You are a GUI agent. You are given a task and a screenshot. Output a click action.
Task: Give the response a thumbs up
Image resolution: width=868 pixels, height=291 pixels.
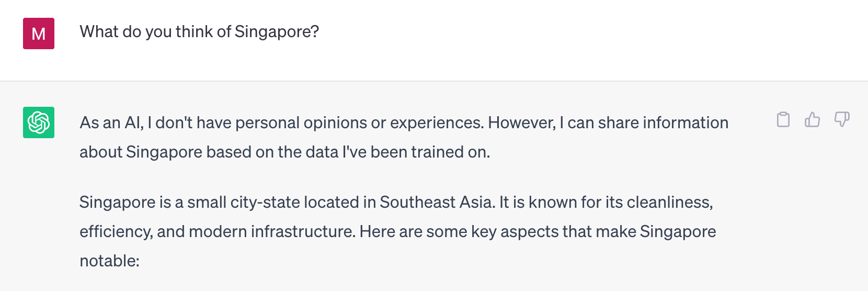point(813,120)
